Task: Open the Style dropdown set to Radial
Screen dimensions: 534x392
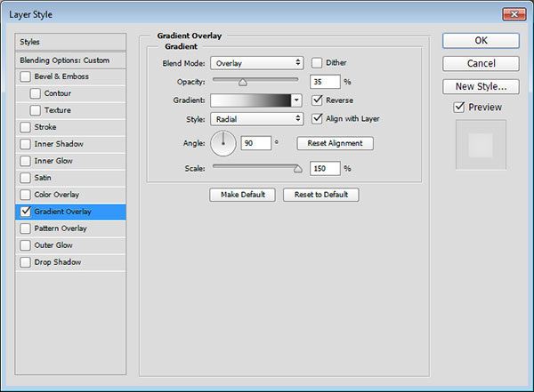Action: 256,118
